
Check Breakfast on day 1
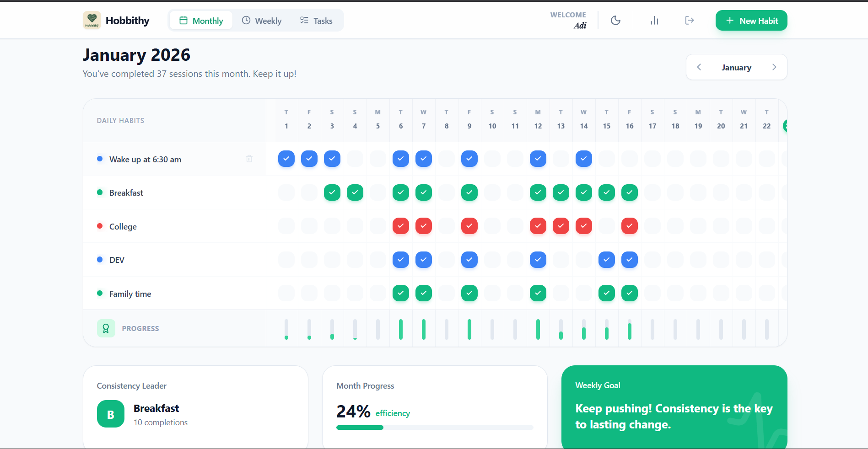286,192
